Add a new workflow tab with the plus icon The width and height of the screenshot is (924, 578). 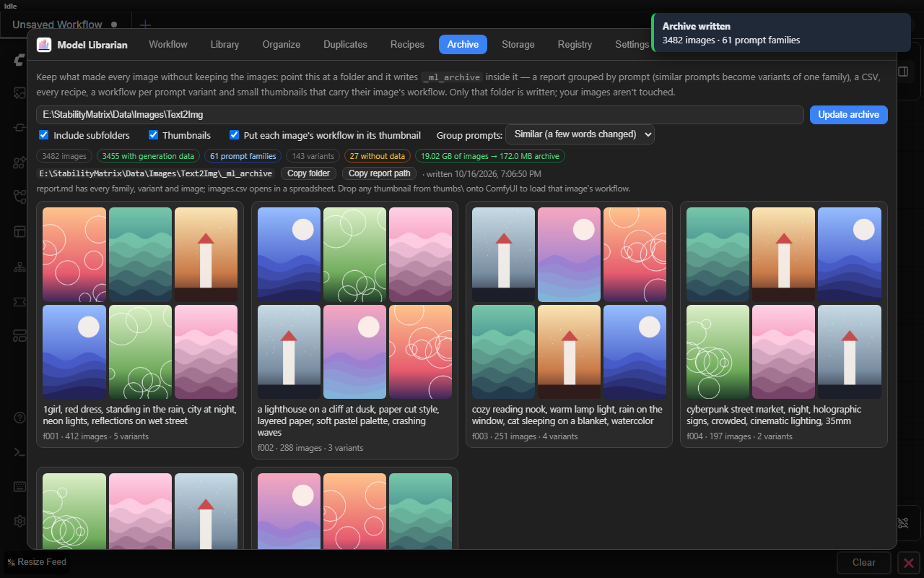(144, 25)
